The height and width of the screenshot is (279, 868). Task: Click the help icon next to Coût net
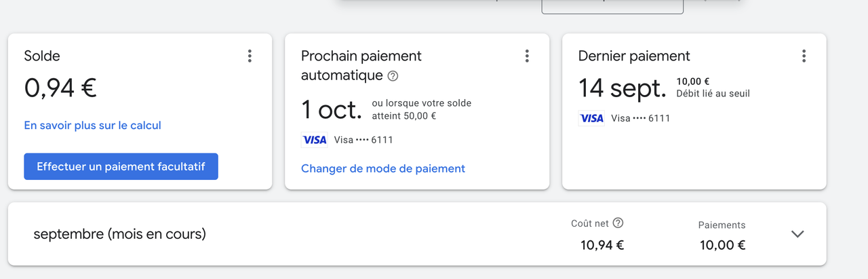tap(618, 223)
